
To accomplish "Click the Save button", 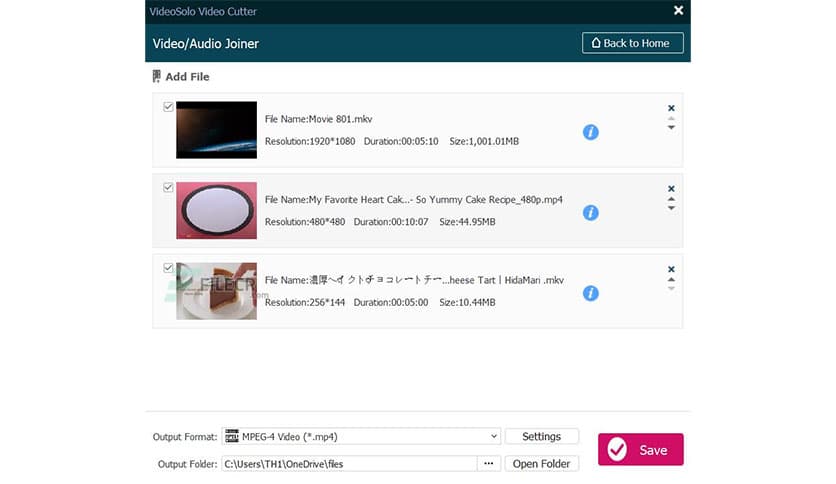I will click(x=640, y=449).
